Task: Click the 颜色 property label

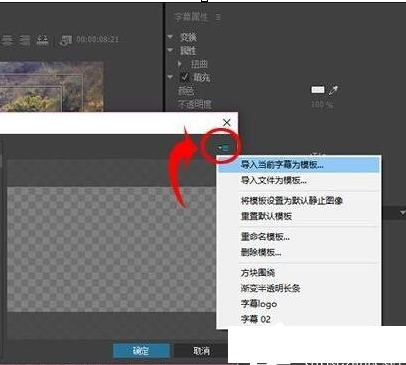Action: tap(186, 90)
